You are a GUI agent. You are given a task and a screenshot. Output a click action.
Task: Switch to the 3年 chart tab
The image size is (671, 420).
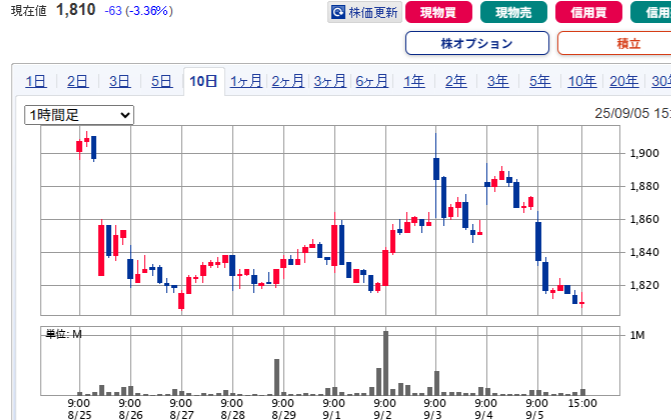click(498, 81)
